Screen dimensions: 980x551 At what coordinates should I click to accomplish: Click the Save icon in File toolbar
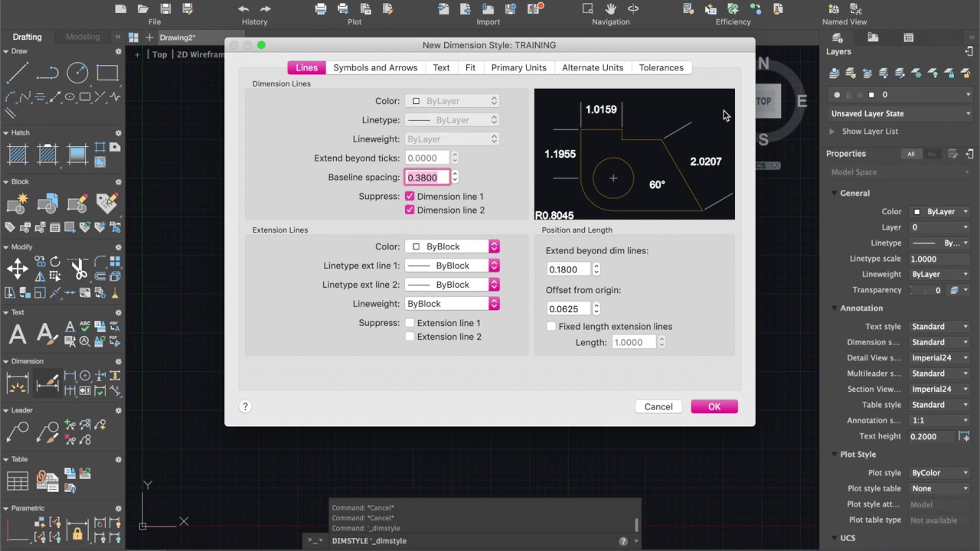click(165, 8)
